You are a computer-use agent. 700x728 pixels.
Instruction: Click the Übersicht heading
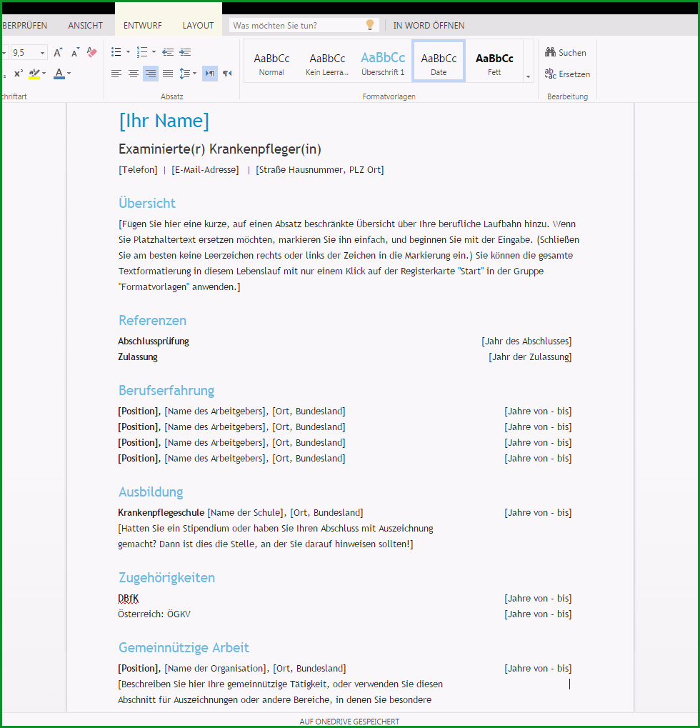pos(147,203)
